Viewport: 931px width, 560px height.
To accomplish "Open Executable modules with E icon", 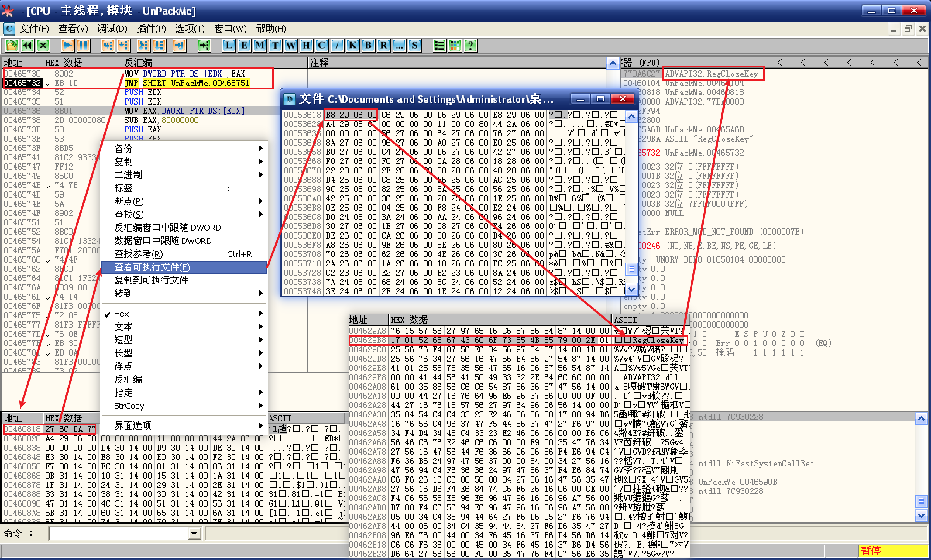I will 244,45.
